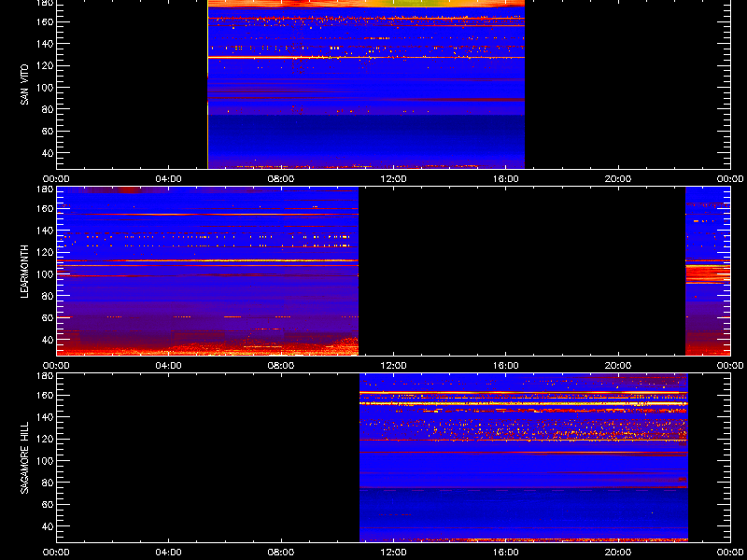Click 180 on the Learmonth frequency axis

[46, 189]
